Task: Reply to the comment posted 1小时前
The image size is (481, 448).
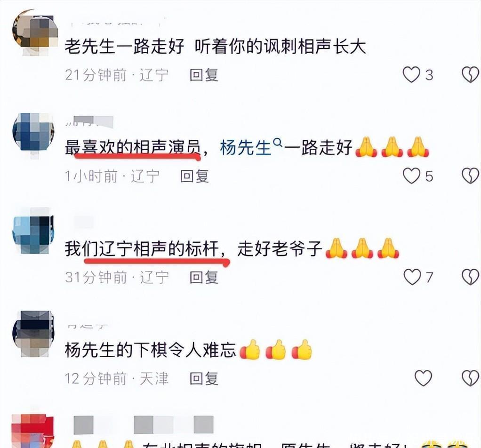Action: [x=194, y=176]
